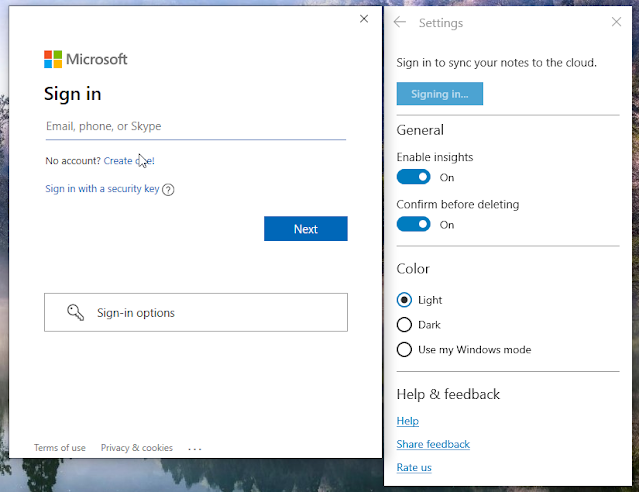The height and width of the screenshot is (492, 639).
Task: Click the Settings title text
Action: click(x=441, y=23)
